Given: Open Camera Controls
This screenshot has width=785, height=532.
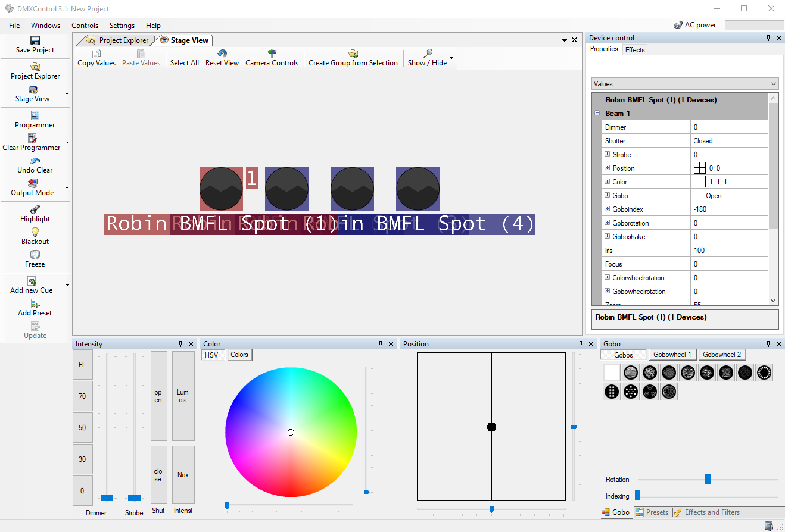Looking at the screenshot, I should tap(272, 58).
